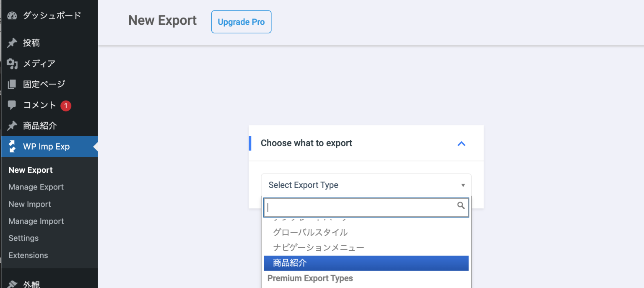The image size is (644, 288).
Task: Open the メディア media library icon
Action: pos(12,63)
